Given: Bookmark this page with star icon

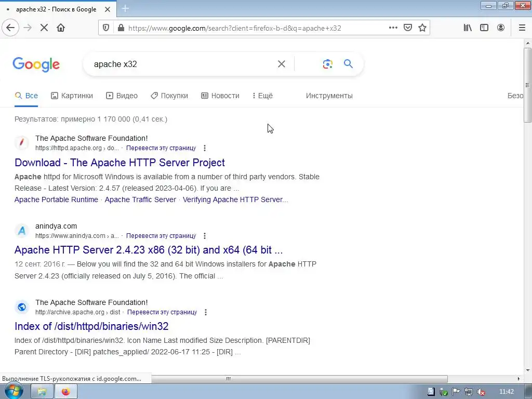Looking at the screenshot, I should tap(422, 28).
